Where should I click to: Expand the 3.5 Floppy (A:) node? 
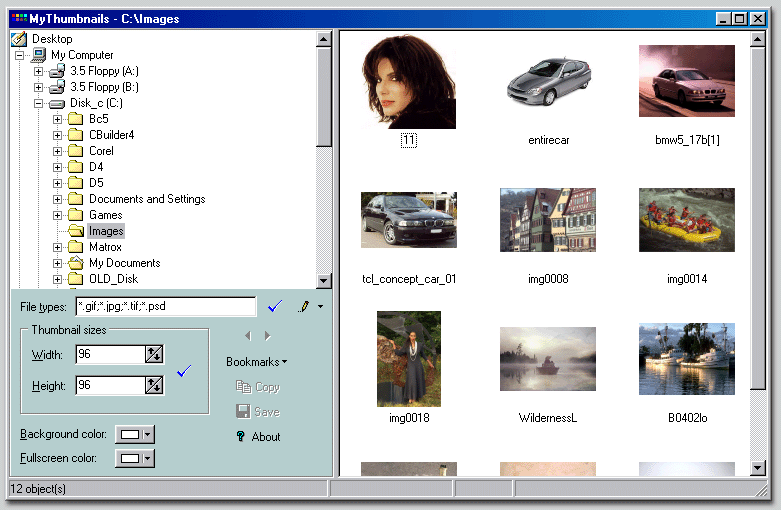coord(38,71)
